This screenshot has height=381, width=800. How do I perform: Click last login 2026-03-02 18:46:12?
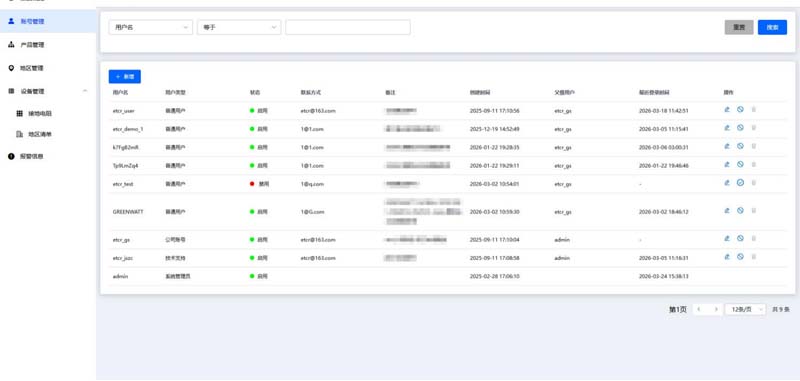pyautogui.click(x=664, y=212)
